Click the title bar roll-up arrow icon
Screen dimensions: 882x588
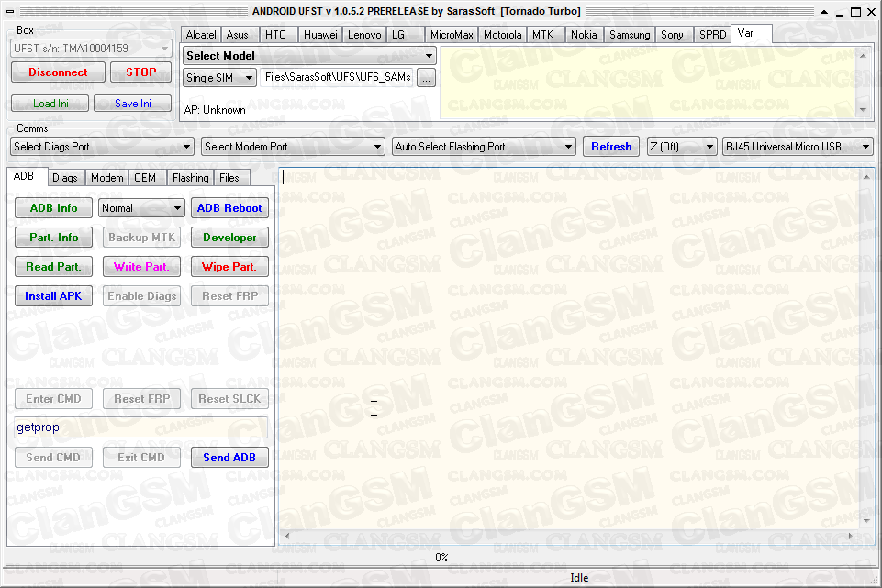coord(824,12)
